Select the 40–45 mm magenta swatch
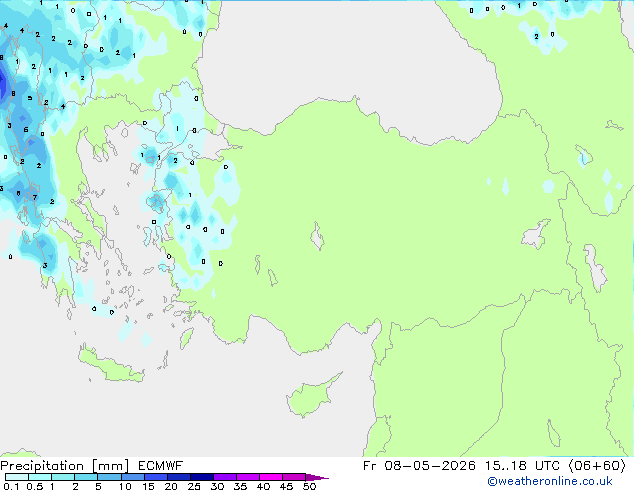This screenshot has height=490, width=634. (271, 477)
